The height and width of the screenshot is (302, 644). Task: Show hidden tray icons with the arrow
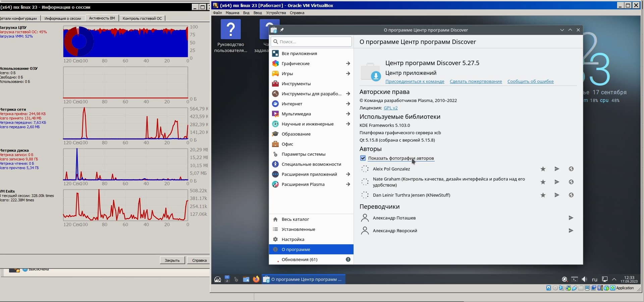tap(614, 279)
